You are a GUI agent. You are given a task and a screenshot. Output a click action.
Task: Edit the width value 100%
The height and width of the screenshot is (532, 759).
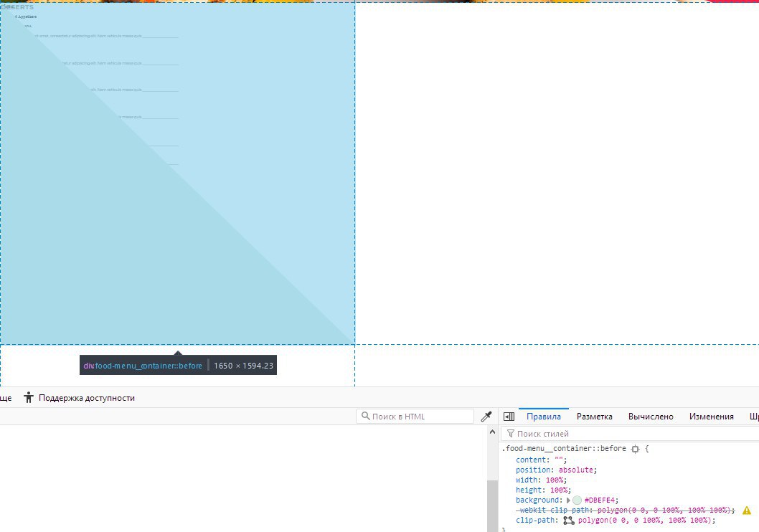tap(555, 480)
